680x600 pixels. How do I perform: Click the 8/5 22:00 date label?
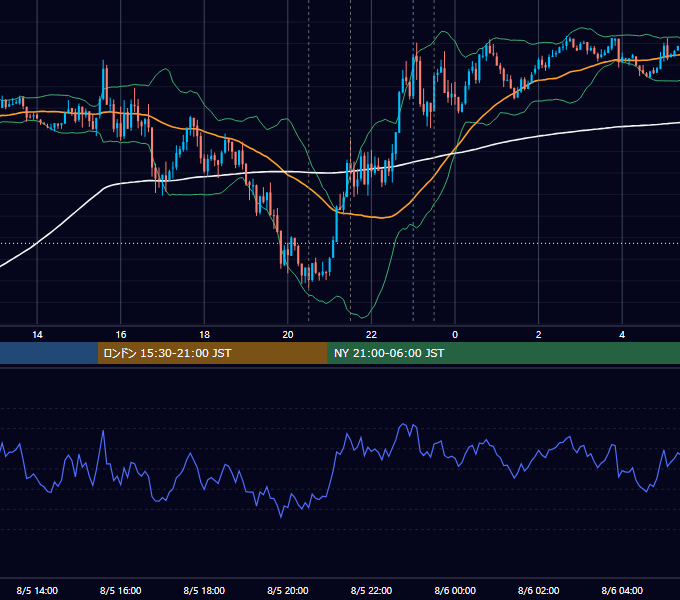[371, 590]
